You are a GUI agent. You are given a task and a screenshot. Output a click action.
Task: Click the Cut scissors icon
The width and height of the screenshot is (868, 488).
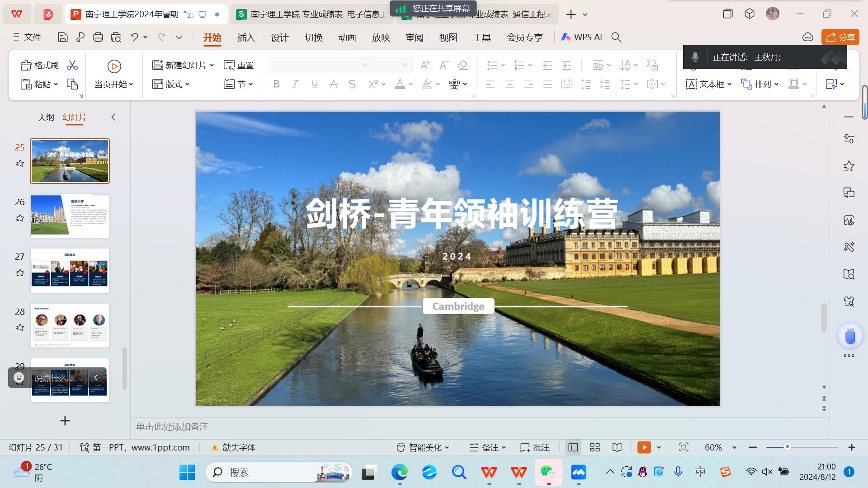[72, 66]
